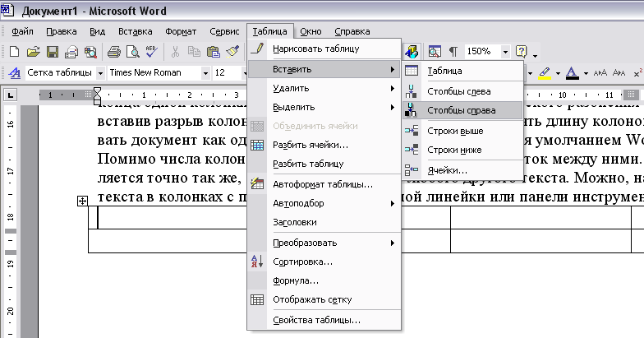The width and height of the screenshot is (644, 338).
Task: Open a file with the folder icon
Action: [x=33, y=51]
